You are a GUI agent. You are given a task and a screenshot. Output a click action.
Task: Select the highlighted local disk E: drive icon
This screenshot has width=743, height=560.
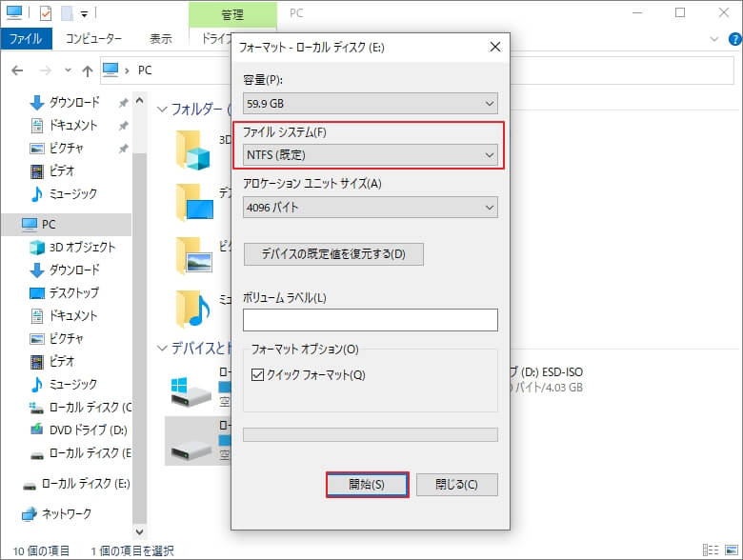191,452
